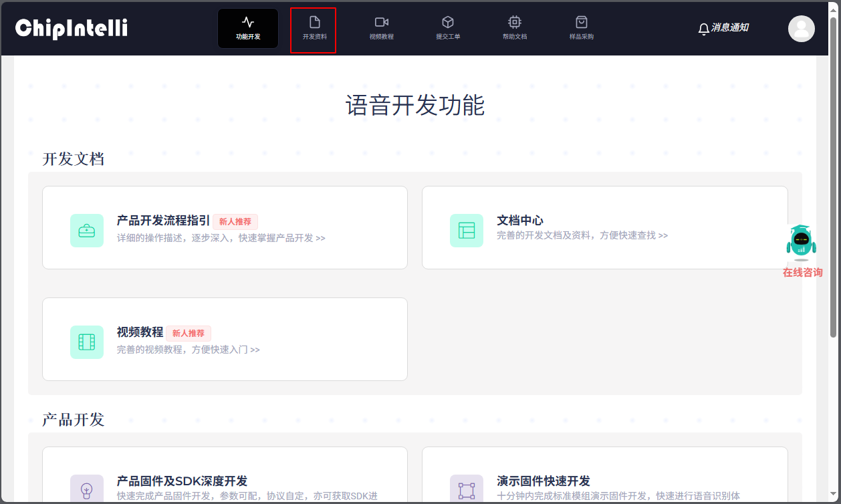The height and width of the screenshot is (504, 841).
Task: Click the briefcase icon for 产品开发流程指引
Action: (x=87, y=231)
